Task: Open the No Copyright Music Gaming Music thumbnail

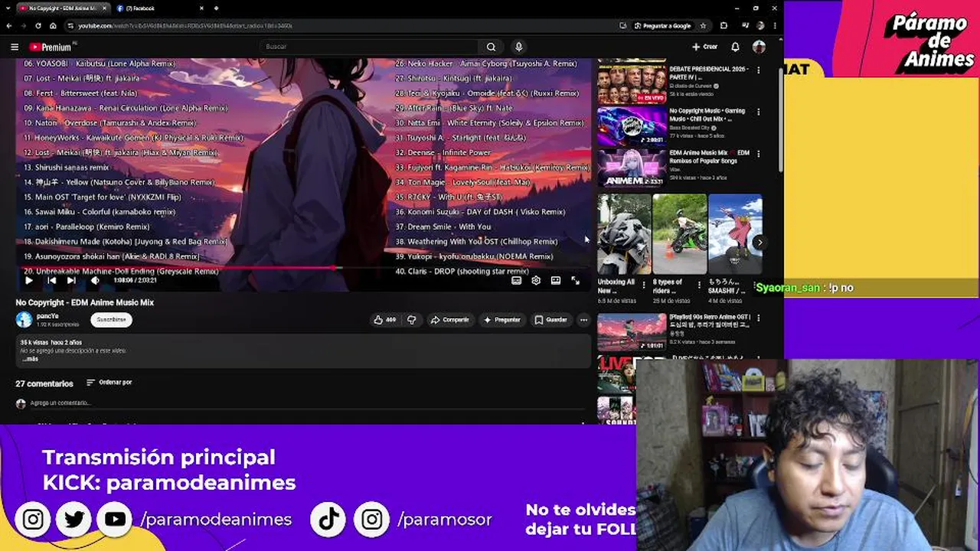Action: pyautogui.click(x=632, y=126)
